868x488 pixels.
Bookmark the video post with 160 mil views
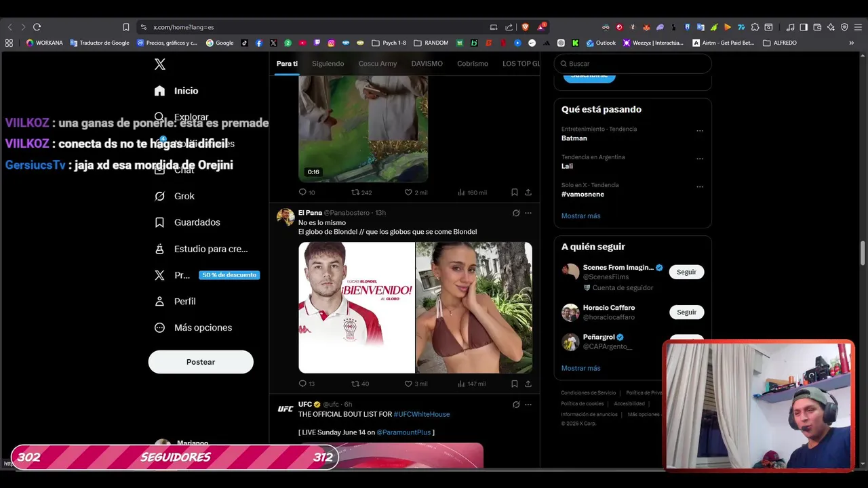tap(515, 192)
